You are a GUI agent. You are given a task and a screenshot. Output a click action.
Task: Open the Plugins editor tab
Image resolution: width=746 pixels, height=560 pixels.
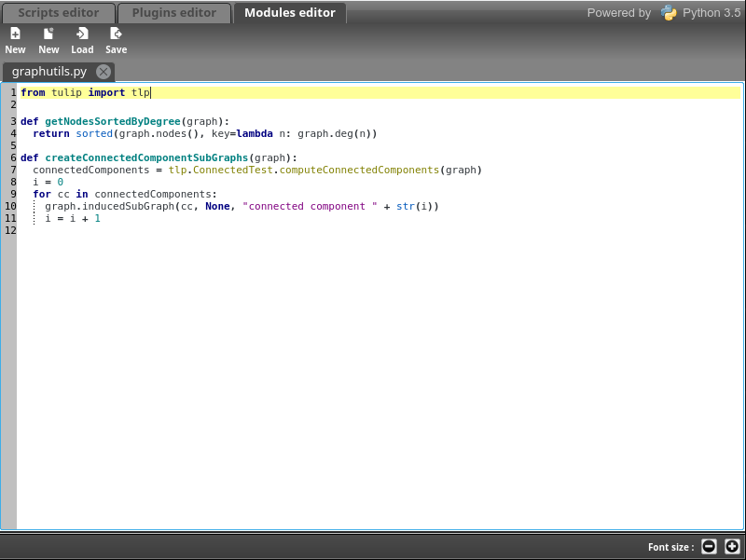173,13
